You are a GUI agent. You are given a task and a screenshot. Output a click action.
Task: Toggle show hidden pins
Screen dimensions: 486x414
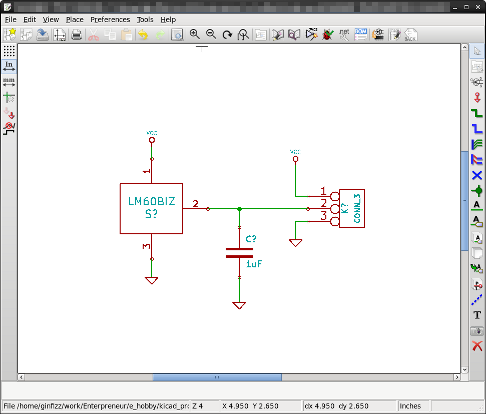coord(9,114)
